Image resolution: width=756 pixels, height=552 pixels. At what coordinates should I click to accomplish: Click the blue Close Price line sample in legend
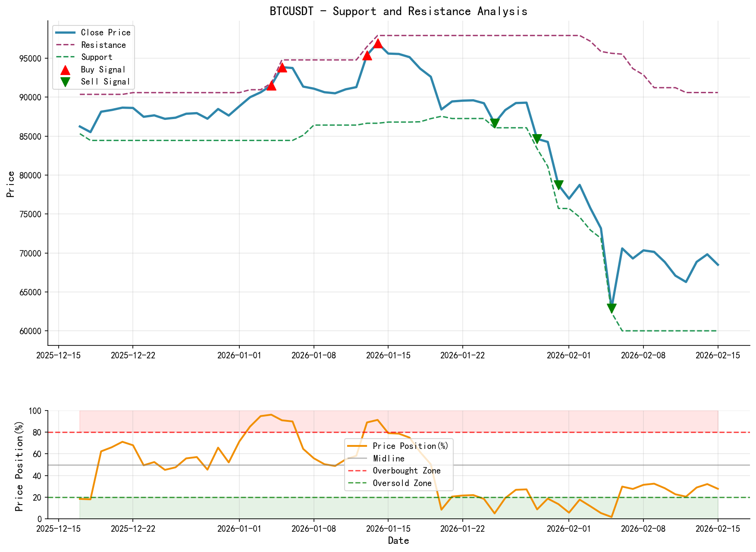coord(65,32)
